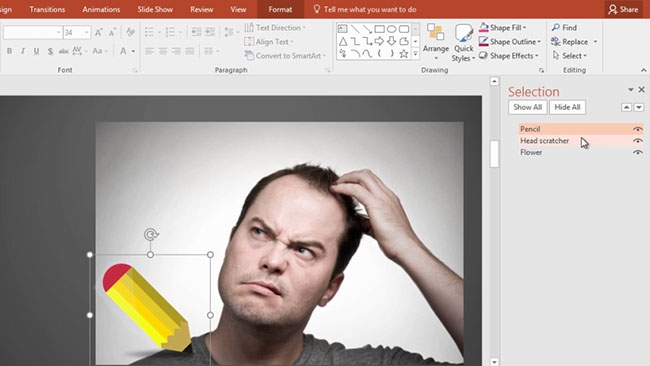Viewport: 650px width, 366px height.
Task: Open the Animations tab
Action: click(101, 9)
